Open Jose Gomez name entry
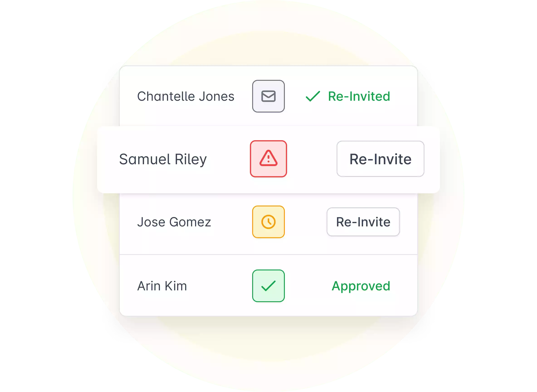 [174, 222]
